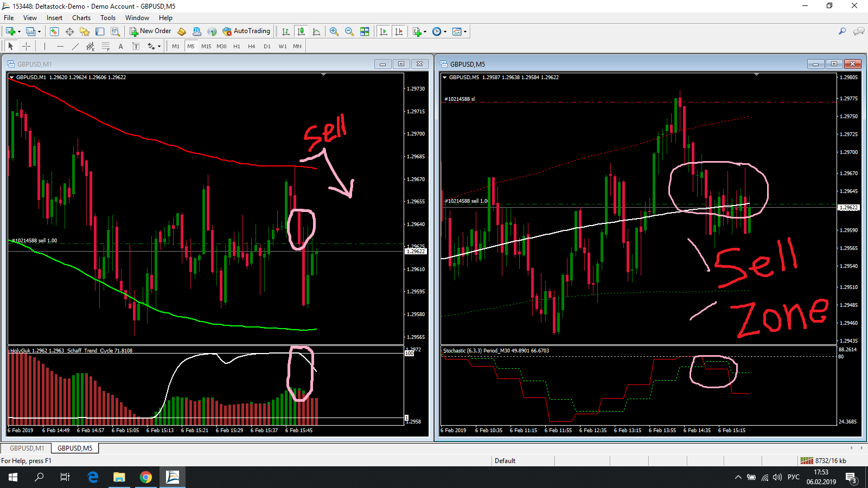Expand the Profiles dropdown arrow
The width and height of the screenshot is (868, 488).
39,31
